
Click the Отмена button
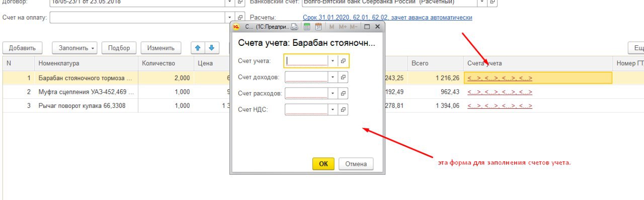click(356, 164)
